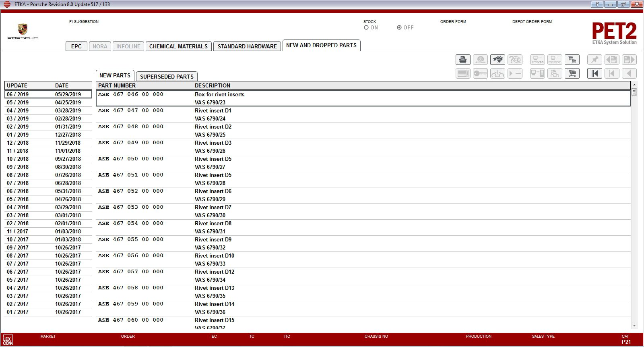This screenshot has width=644, height=347.
Task: Click the DEPOT toolbar icon
Action: pos(555,60)
